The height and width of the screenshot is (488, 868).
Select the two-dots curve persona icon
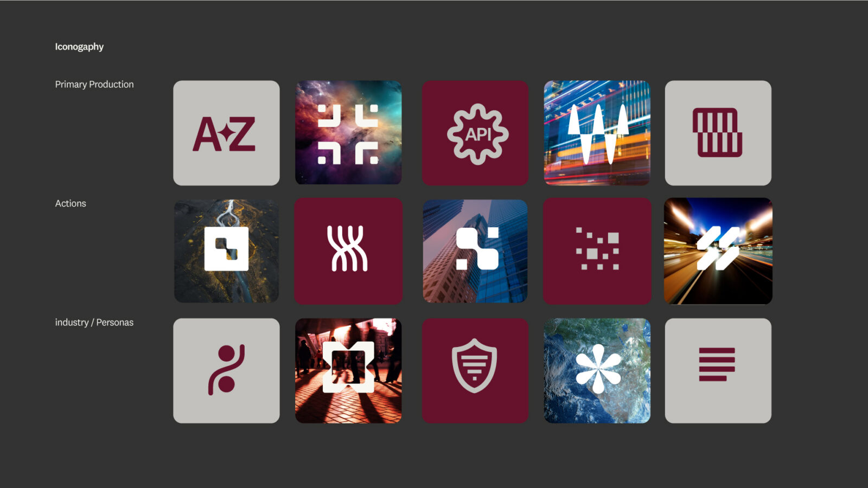pyautogui.click(x=226, y=370)
